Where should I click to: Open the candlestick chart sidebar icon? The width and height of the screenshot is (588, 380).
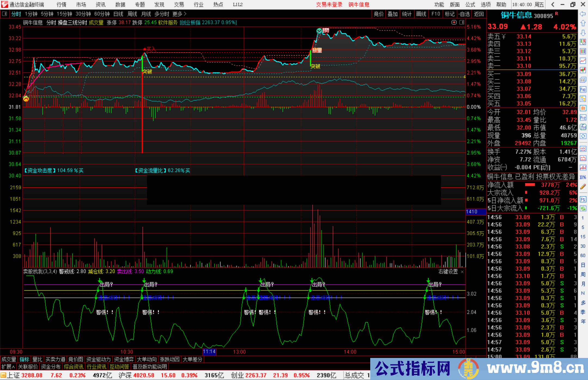583,70
